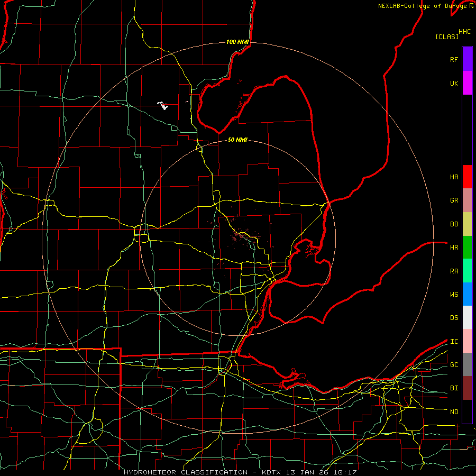The image size is (476, 476).
Task: Click the BI brown legend color swatch
Action: pyautogui.click(x=467, y=388)
